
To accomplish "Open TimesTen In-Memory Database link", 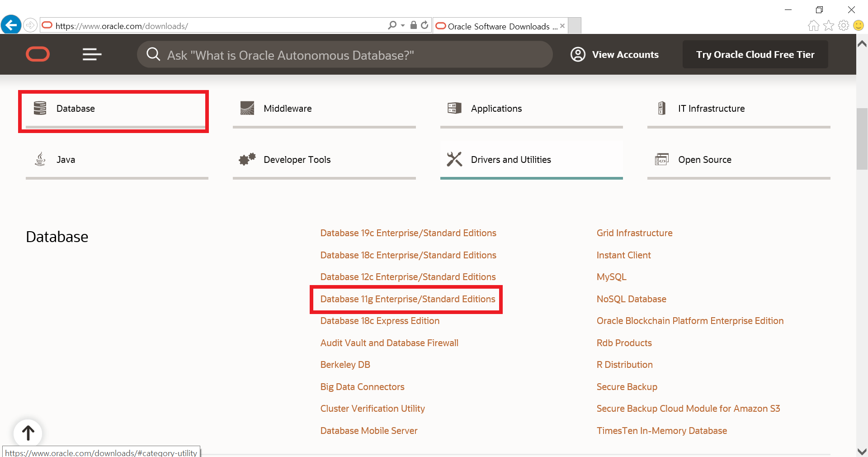I will (x=661, y=431).
